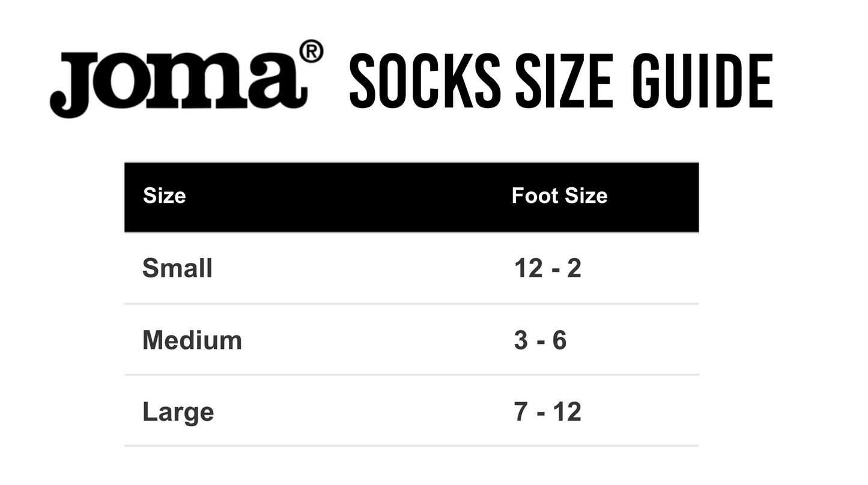
Task: Click the Medium size row label
Action: click(192, 340)
